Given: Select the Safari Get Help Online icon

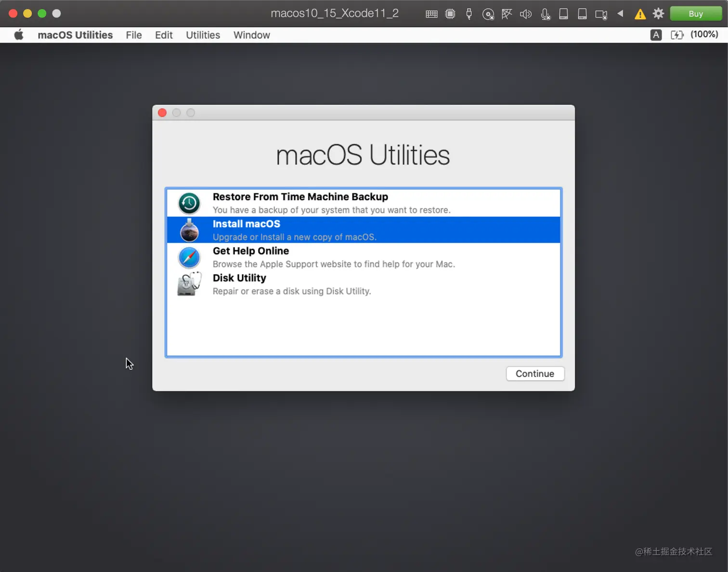Looking at the screenshot, I should [x=189, y=258].
